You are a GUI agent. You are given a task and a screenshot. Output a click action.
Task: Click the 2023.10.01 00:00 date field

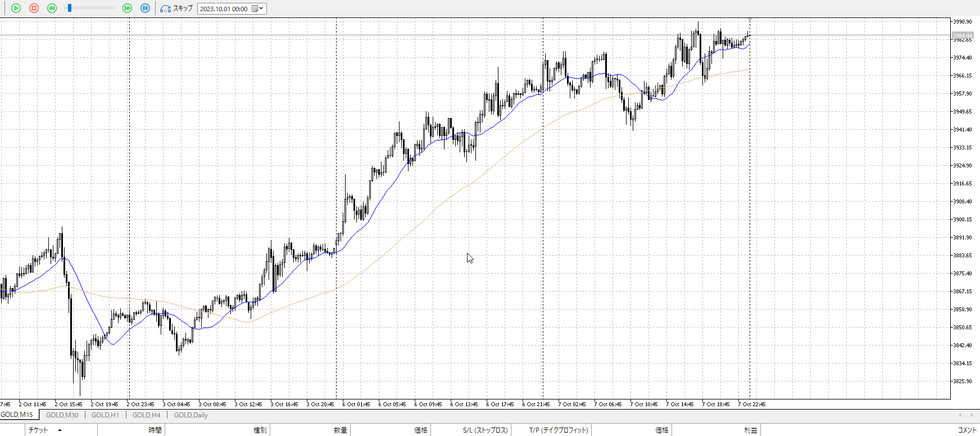click(x=224, y=9)
